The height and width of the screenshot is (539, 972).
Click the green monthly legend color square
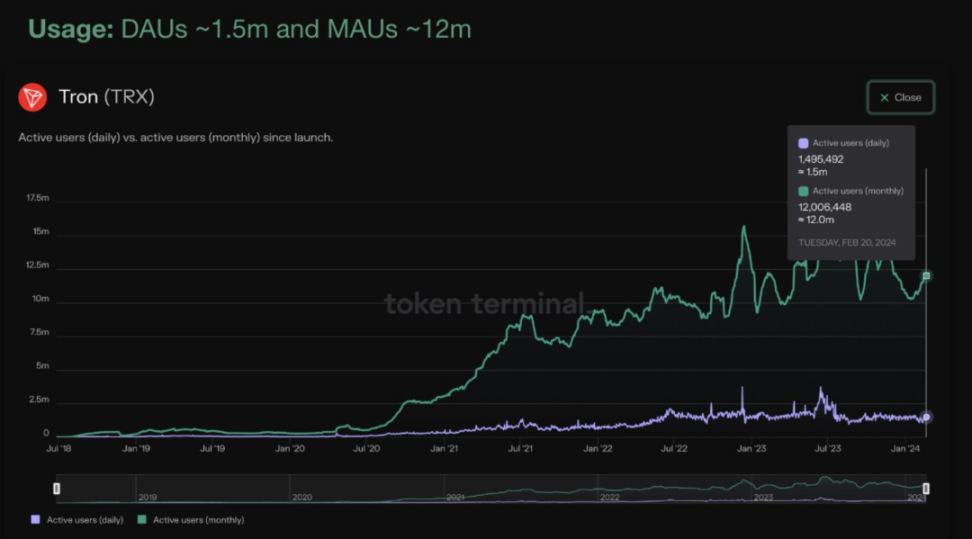(142, 520)
